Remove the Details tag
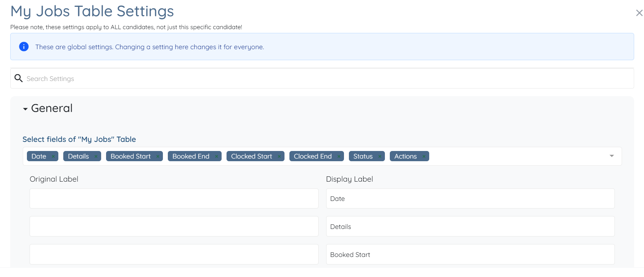 point(96,157)
